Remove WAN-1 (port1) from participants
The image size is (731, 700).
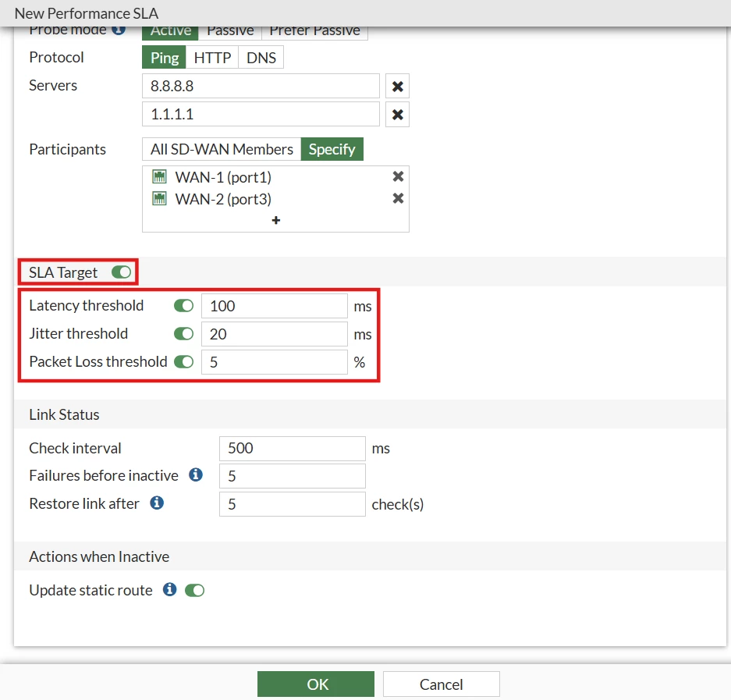point(398,176)
